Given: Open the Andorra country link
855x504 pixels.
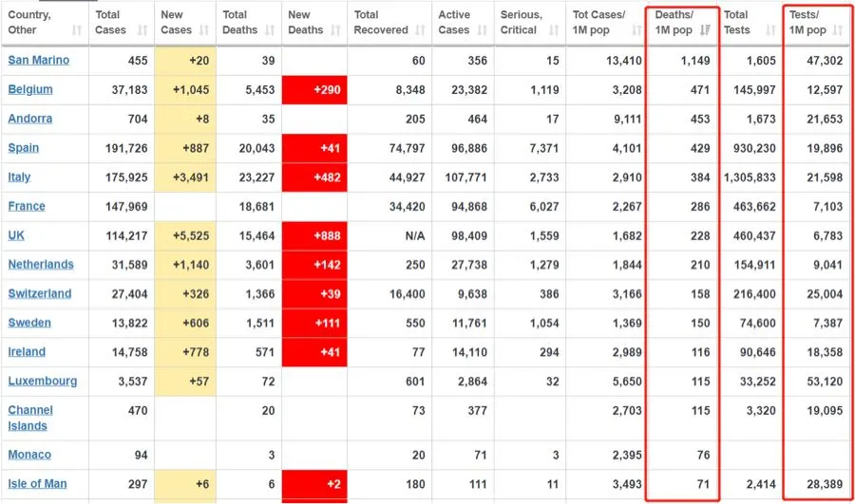Looking at the screenshot, I should pos(30,119).
